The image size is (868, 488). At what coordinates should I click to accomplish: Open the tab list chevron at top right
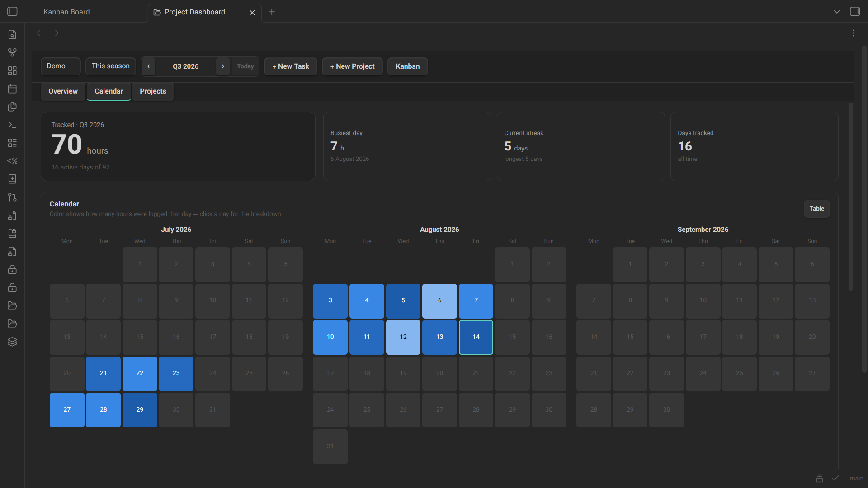click(837, 12)
